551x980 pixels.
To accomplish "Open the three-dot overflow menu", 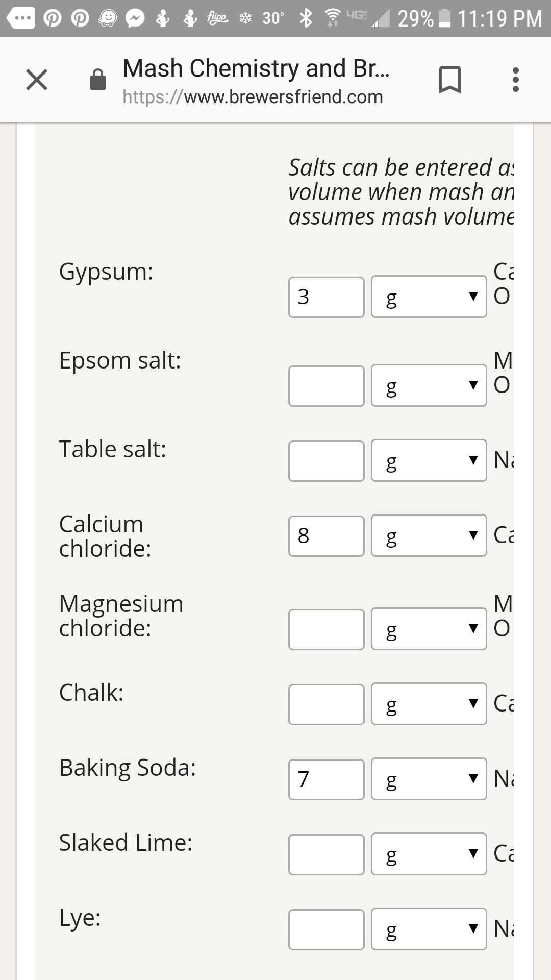I will [x=516, y=80].
